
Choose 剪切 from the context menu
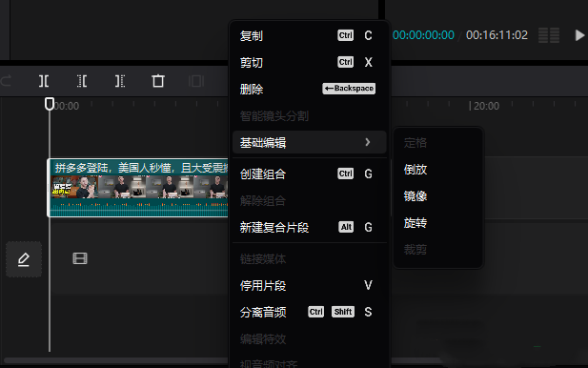tap(310, 62)
